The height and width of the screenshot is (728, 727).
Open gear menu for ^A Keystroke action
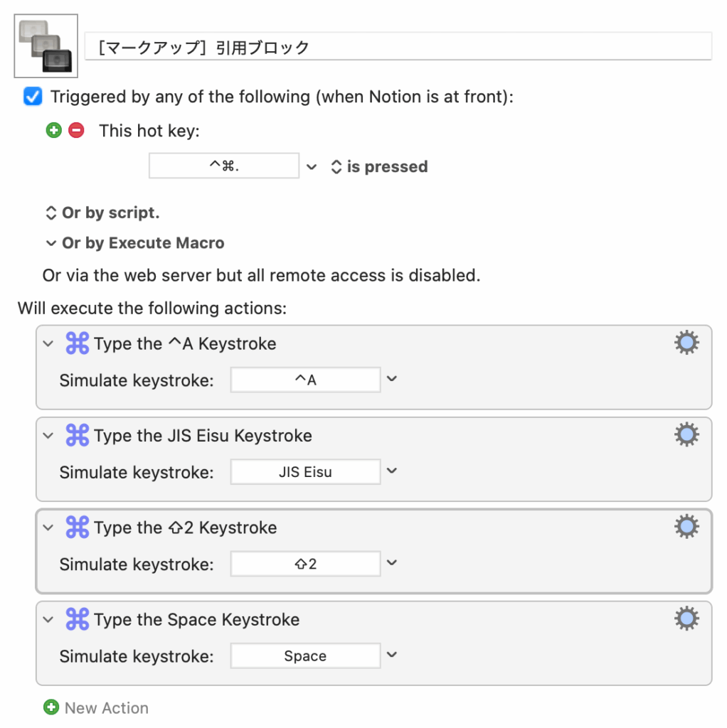coord(686,343)
